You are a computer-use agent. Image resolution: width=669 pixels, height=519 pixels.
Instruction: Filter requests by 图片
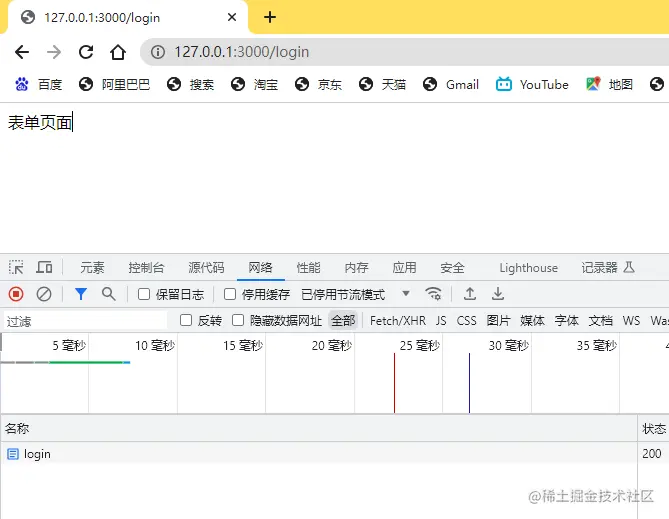tap(498, 321)
